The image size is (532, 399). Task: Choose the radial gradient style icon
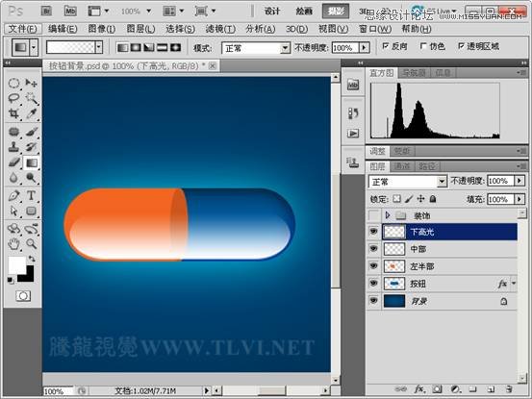pyautogui.click(x=136, y=47)
